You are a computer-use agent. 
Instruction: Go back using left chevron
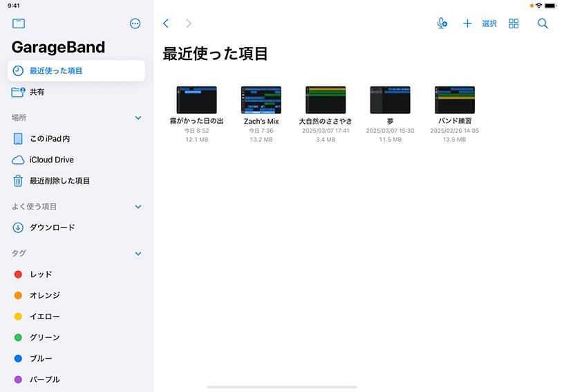[166, 24]
